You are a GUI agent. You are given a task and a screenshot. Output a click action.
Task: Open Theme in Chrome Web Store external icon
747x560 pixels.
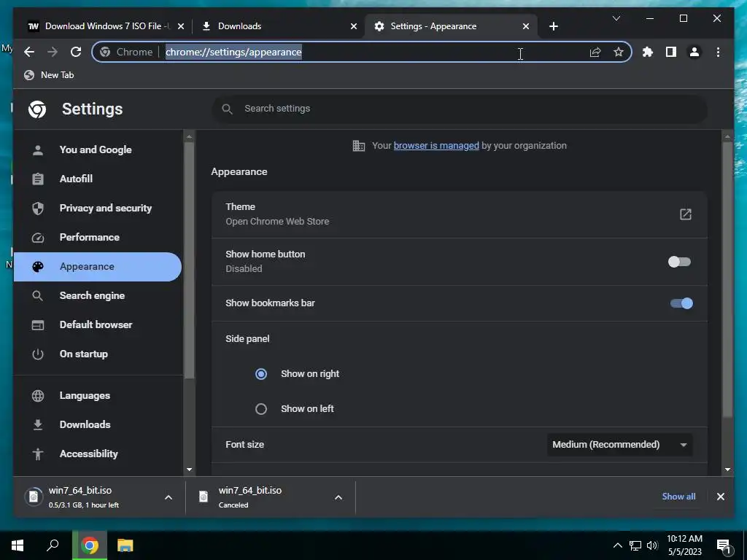point(685,214)
